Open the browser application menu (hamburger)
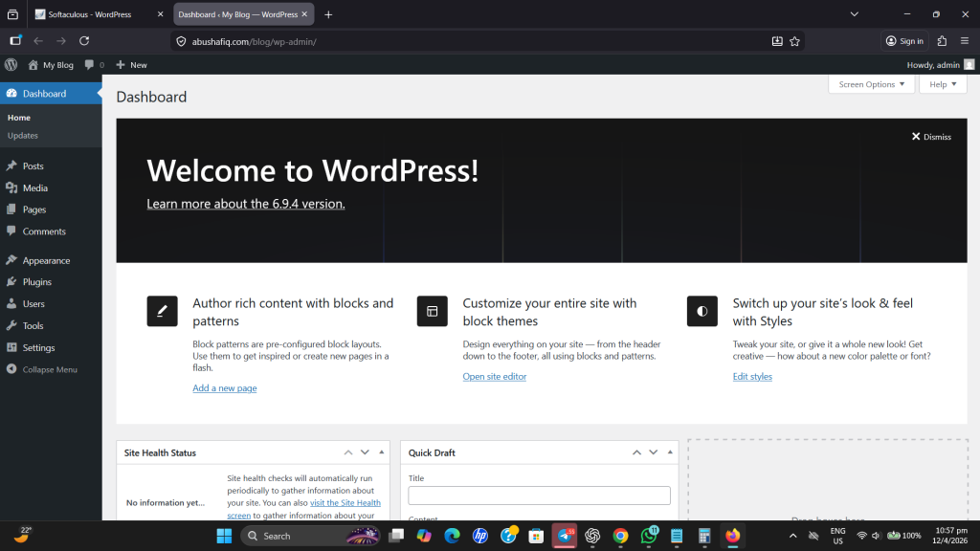This screenshot has width=980, height=551. click(965, 41)
